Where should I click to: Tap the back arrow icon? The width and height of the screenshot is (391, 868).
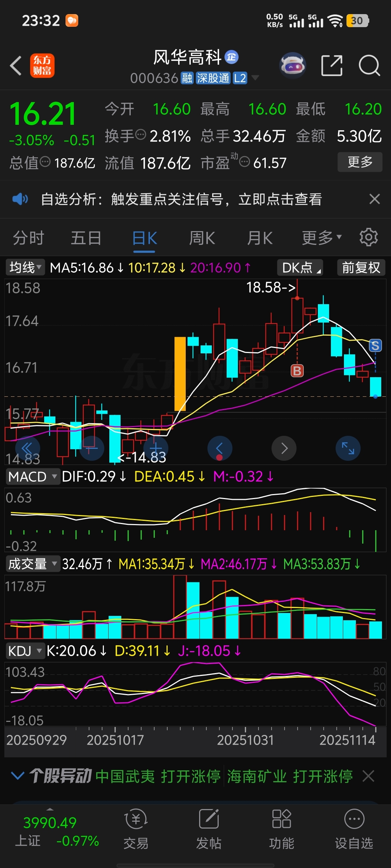[x=16, y=65]
